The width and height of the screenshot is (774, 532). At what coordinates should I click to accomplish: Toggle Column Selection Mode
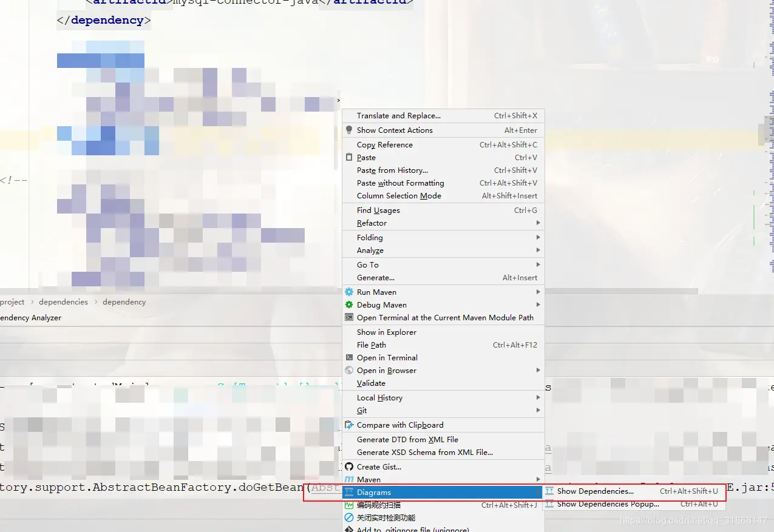pos(443,195)
